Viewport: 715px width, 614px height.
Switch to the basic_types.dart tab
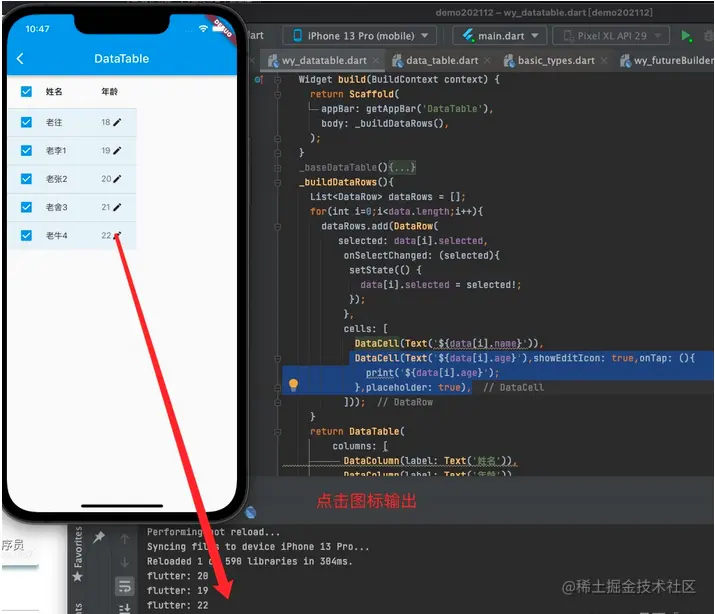(556, 60)
